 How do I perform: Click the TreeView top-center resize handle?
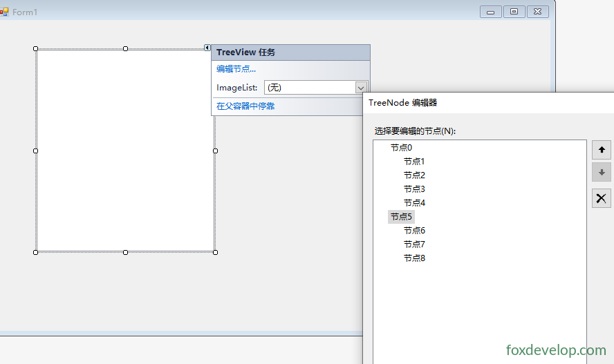pyautogui.click(x=125, y=48)
